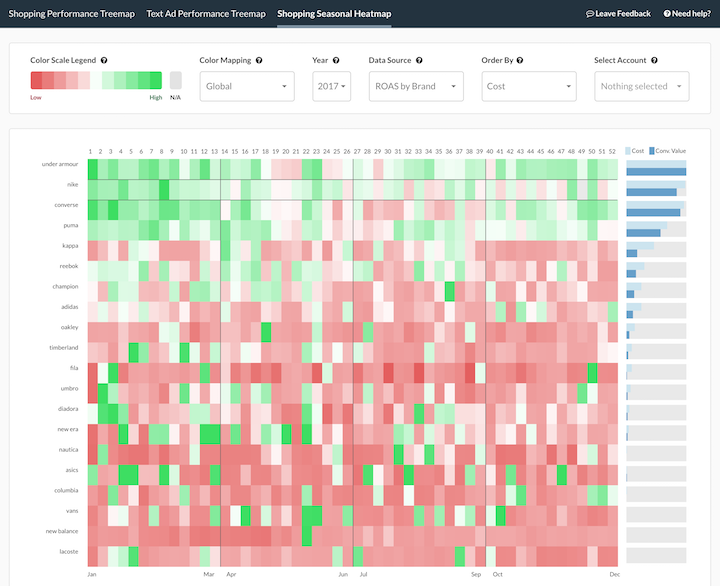The image size is (720, 586).
Task: Click help icon next to Data Source
Action: coord(419,60)
